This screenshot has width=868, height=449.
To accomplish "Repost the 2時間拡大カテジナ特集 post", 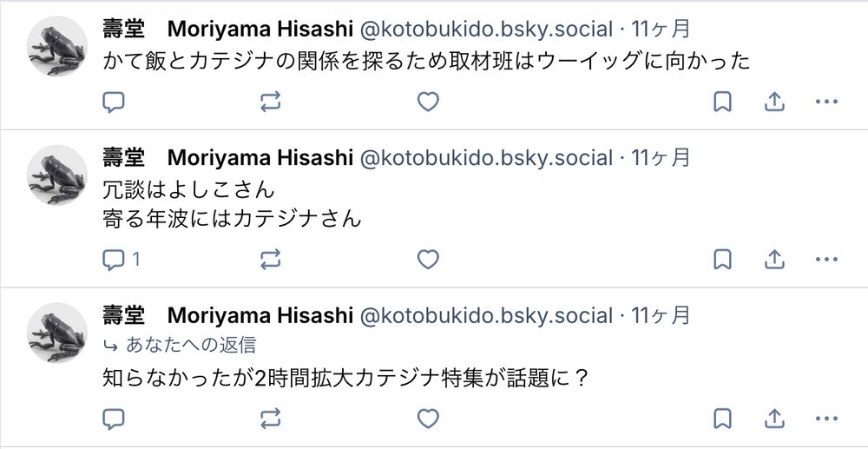I will [271, 419].
